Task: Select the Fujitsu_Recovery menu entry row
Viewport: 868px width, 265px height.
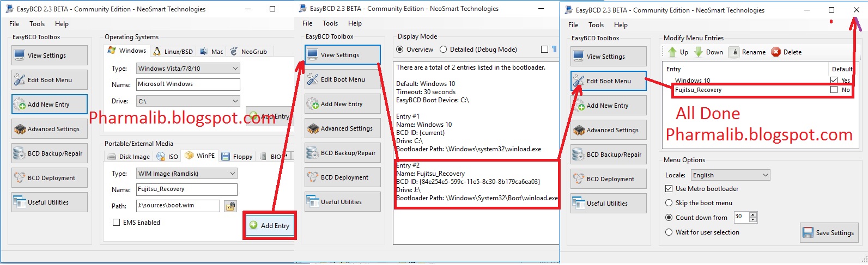Action: [x=757, y=90]
